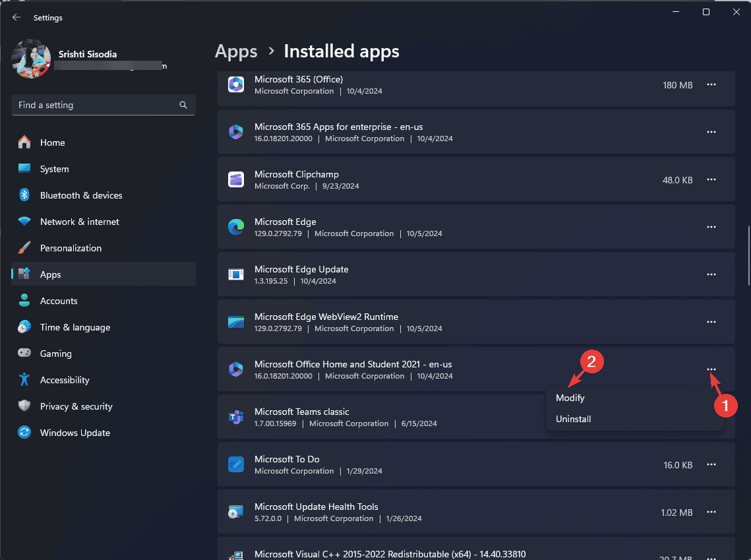This screenshot has width=751, height=560.
Task: Open more options for Microsoft Clipchamp
Action: click(x=711, y=179)
